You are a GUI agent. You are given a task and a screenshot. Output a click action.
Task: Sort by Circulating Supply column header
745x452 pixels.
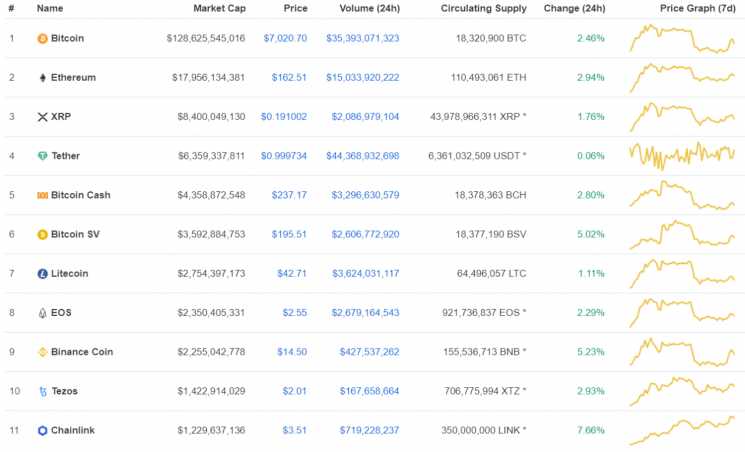(483, 8)
